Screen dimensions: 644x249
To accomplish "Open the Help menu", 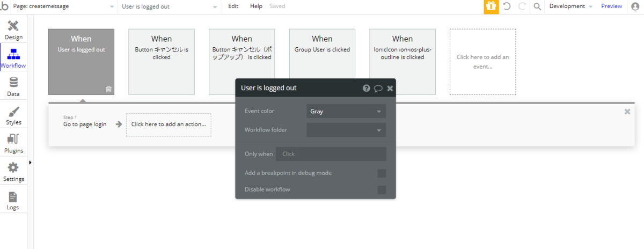I will (x=256, y=6).
